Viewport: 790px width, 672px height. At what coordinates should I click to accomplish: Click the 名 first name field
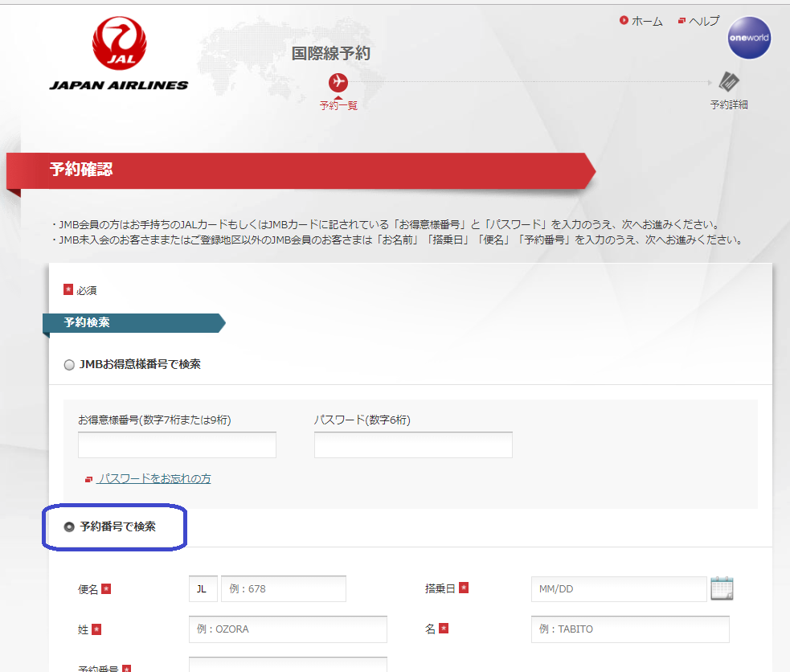630,629
